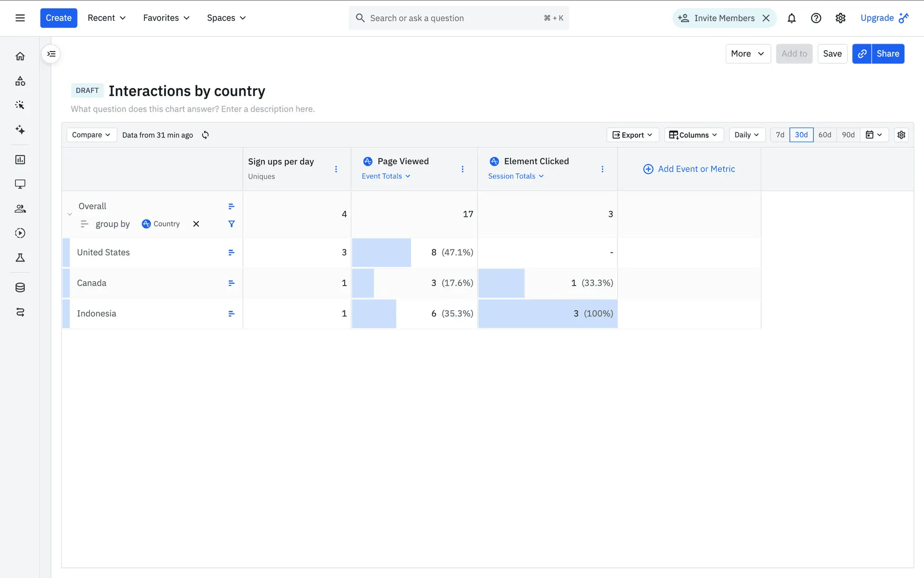Expand the Event Totals dropdown
This screenshot has height=578, width=924.
[x=386, y=176]
